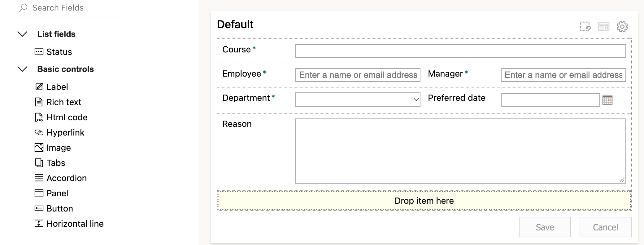Click inside the Reason text area
The height and width of the screenshot is (245, 644).
click(461, 151)
